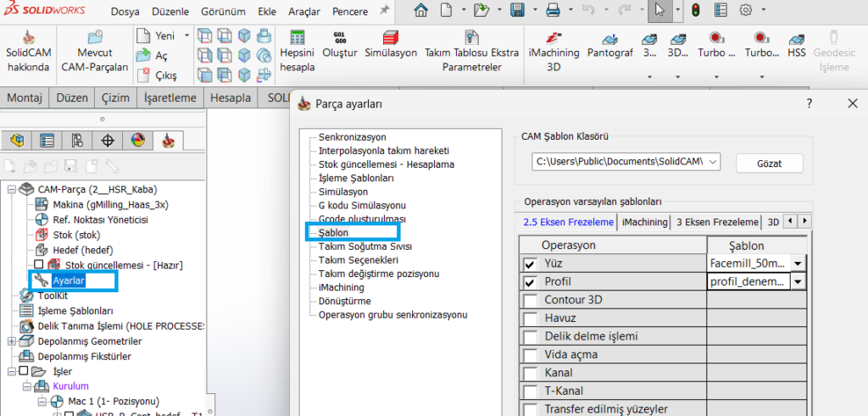Click the Oluştur G-code generate icon
This screenshot has width=868, height=416.
[340, 39]
